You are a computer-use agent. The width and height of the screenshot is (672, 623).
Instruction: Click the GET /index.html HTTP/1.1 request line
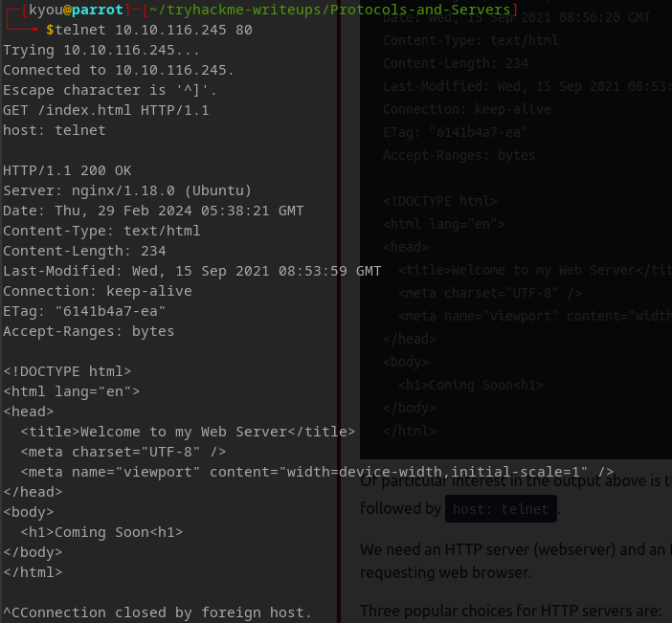105,110
